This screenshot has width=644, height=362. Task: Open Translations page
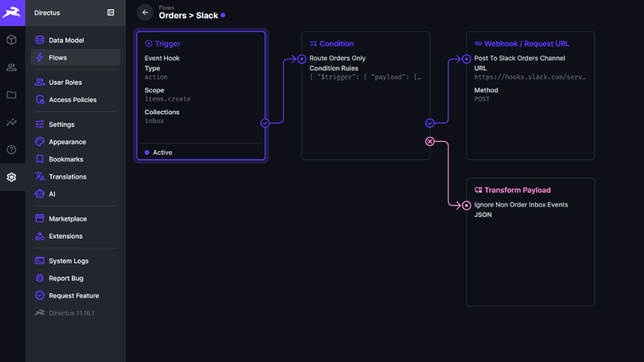(x=75, y=177)
